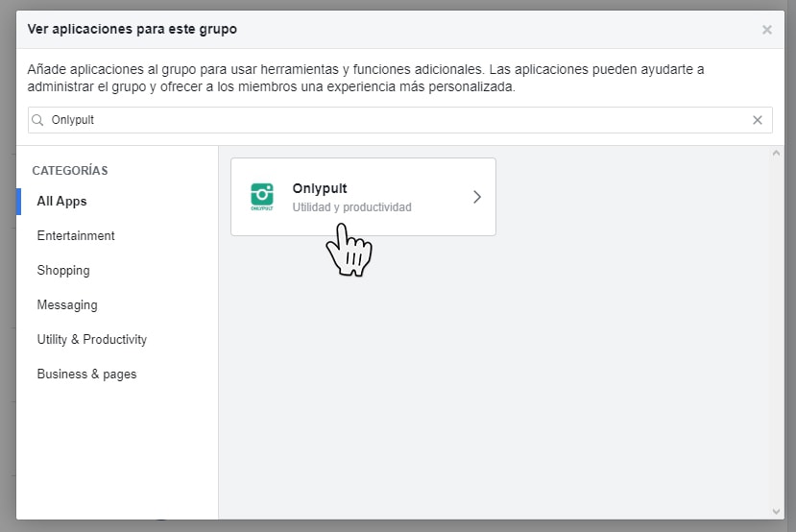Focus the app search input field
Image resolution: width=796 pixels, height=532 pixels.
pyautogui.click(x=384, y=120)
